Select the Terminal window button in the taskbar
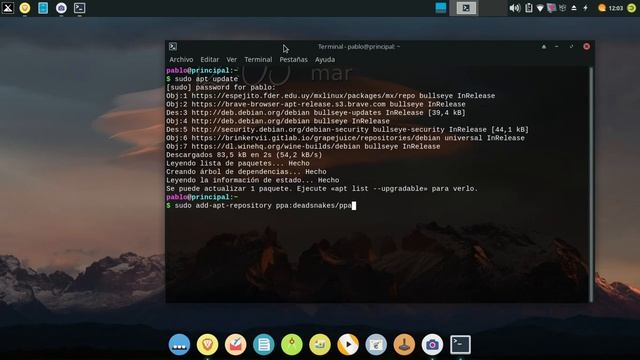Image resolution: width=640 pixels, height=360 pixels. (466, 8)
